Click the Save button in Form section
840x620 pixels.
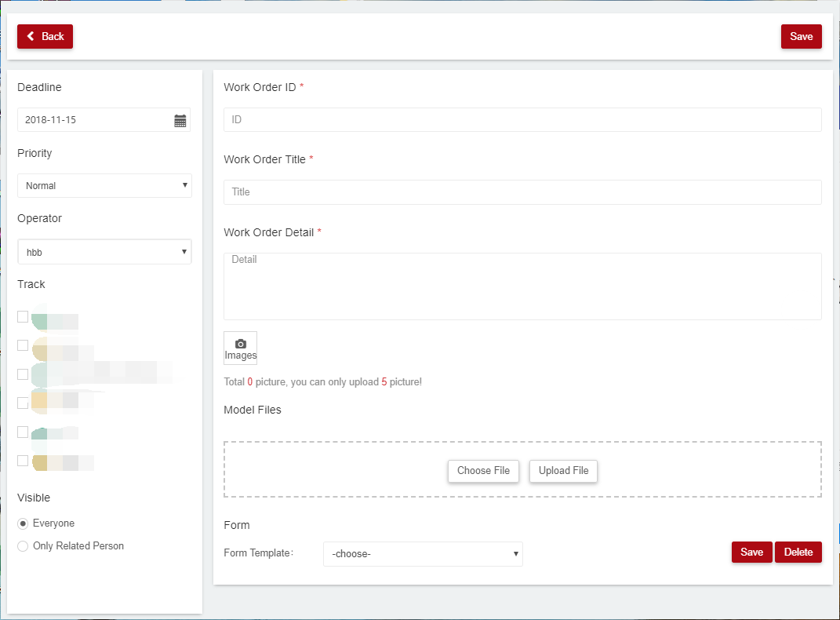tap(751, 552)
